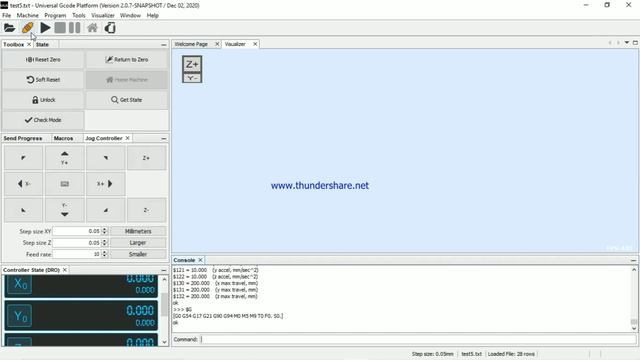Open the Program menu
640x360 pixels.
[x=55, y=16]
